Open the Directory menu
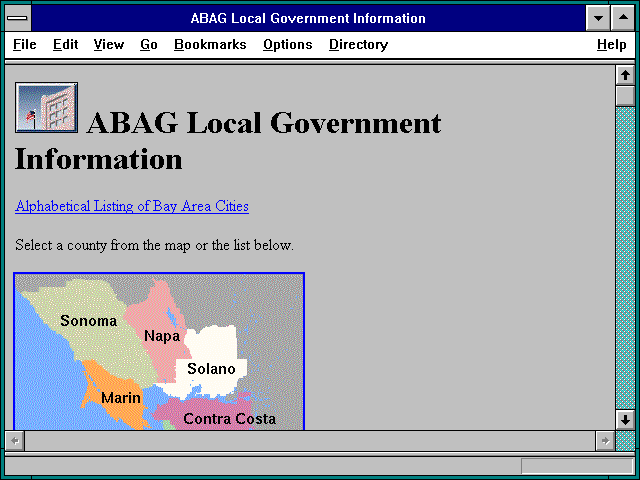The image size is (640, 480). 358,44
